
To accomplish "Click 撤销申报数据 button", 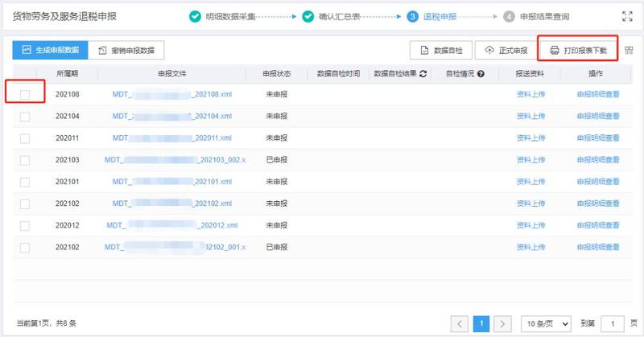I will (126, 50).
